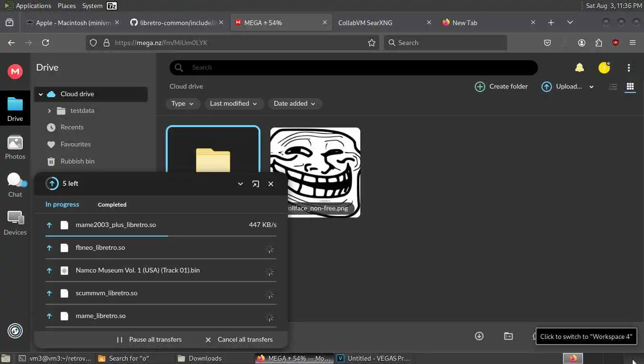This screenshot has height=364, width=644.
Task: Switch to libretro-common browser tab
Action: click(x=178, y=23)
